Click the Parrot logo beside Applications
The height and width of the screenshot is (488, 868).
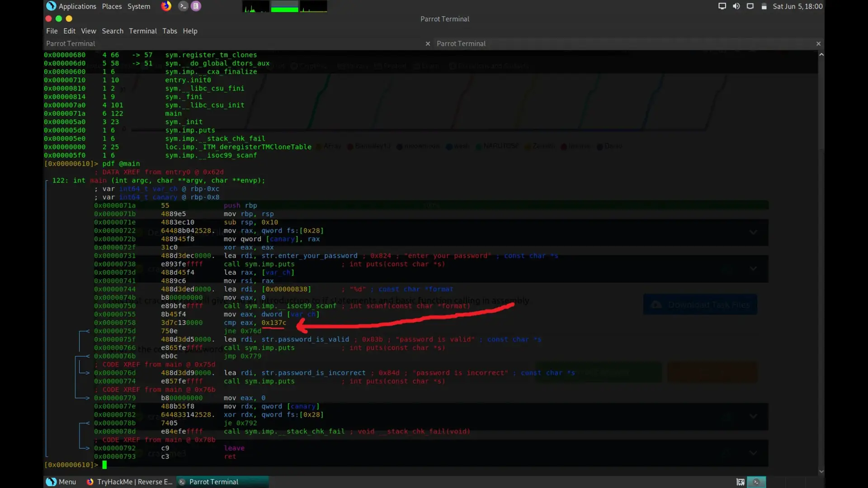(51, 6)
